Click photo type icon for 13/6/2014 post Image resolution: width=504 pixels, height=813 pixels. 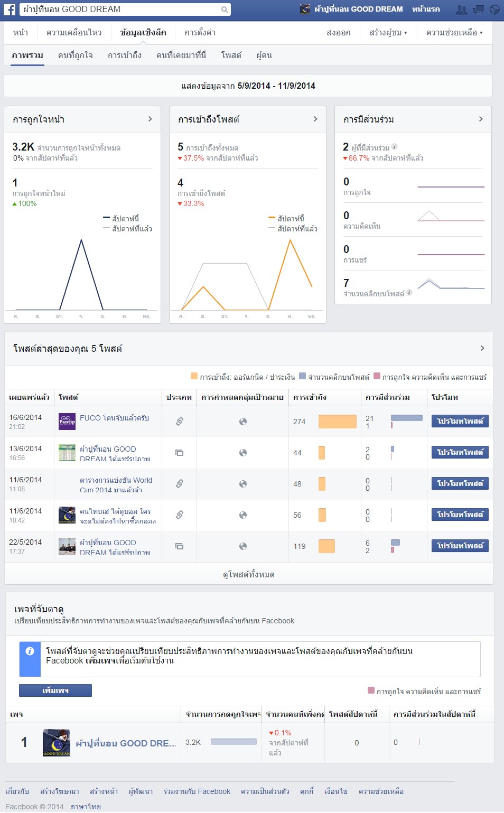click(180, 453)
